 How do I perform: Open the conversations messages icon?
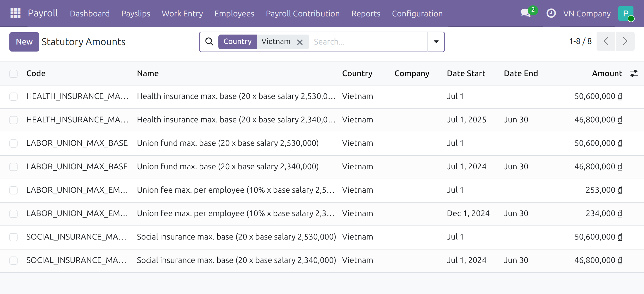pyautogui.click(x=526, y=13)
